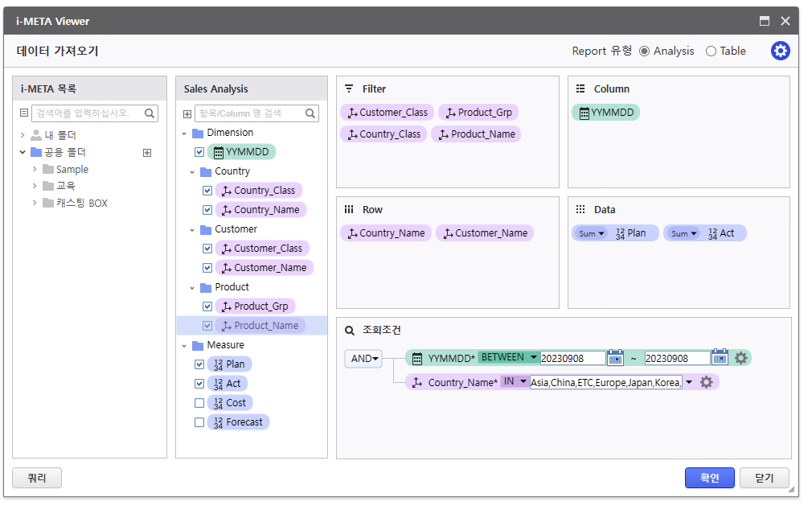
Task: Click the search magnifier in Sales Analysis panel
Action: [x=310, y=113]
